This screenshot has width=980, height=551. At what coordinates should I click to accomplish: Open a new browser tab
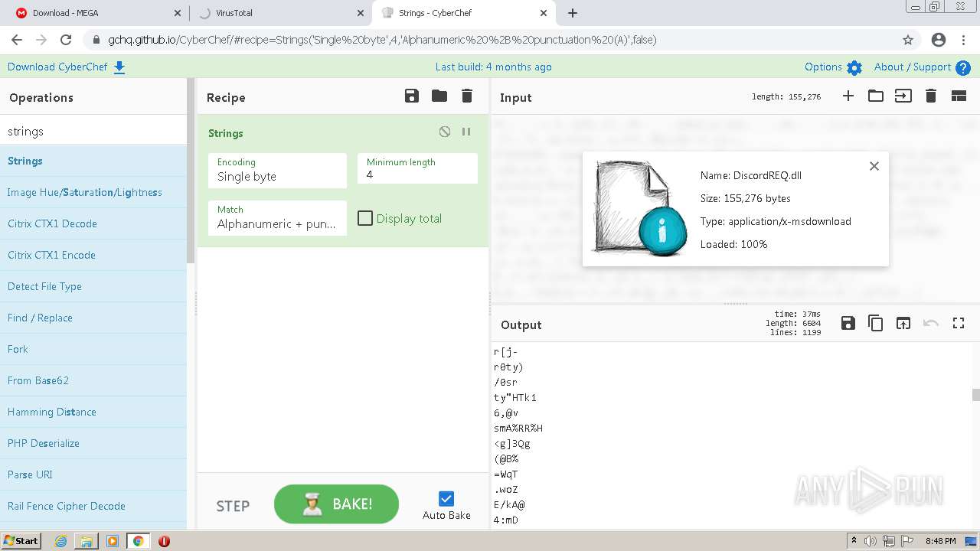click(x=573, y=13)
